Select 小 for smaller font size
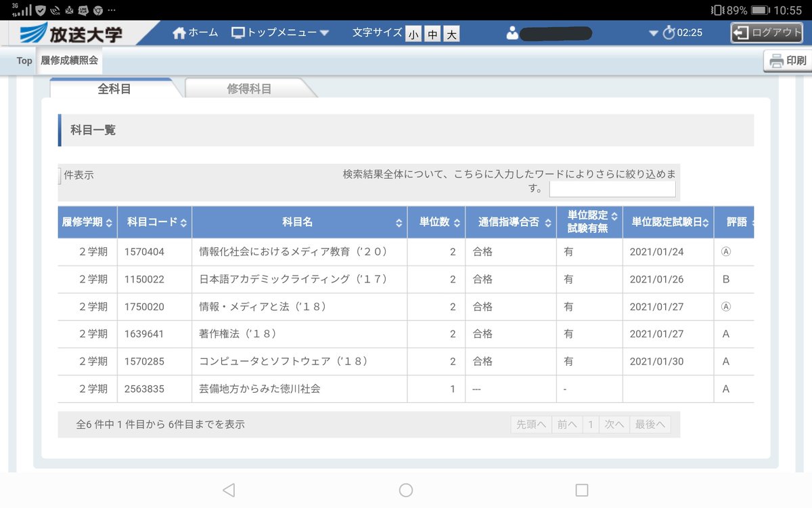The height and width of the screenshot is (508, 812). (413, 32)
